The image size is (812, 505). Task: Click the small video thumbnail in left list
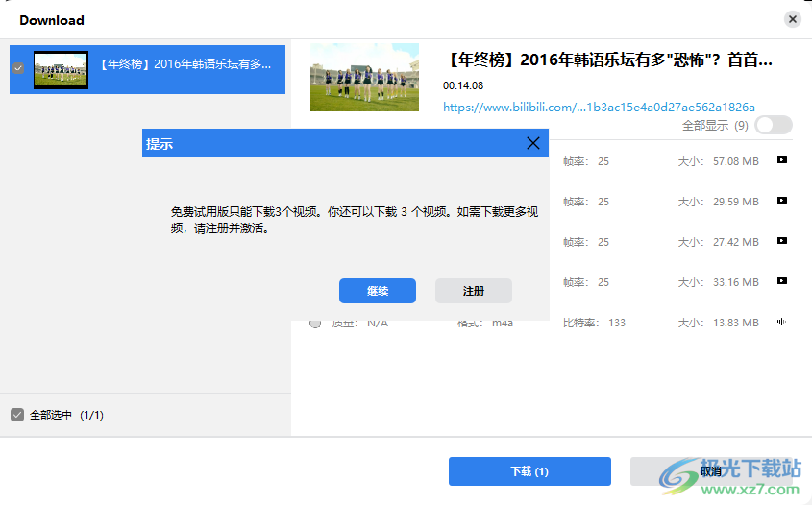tap(61, 70)
